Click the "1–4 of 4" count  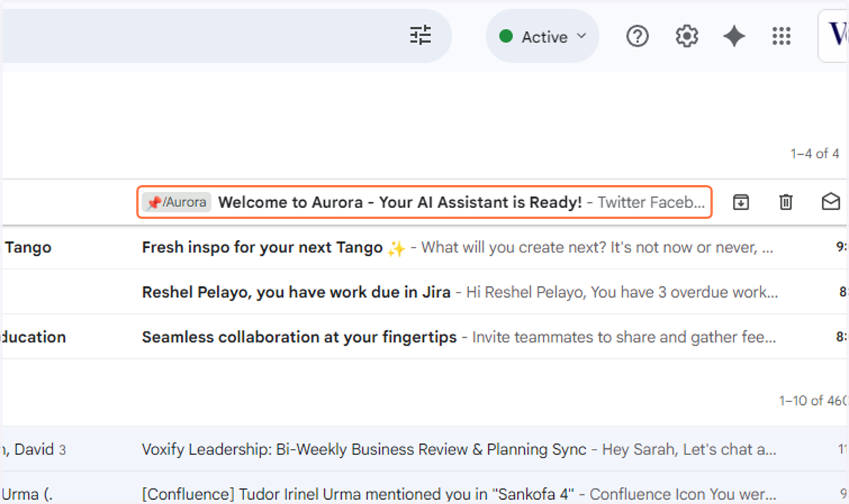click(x=814, y=153)
